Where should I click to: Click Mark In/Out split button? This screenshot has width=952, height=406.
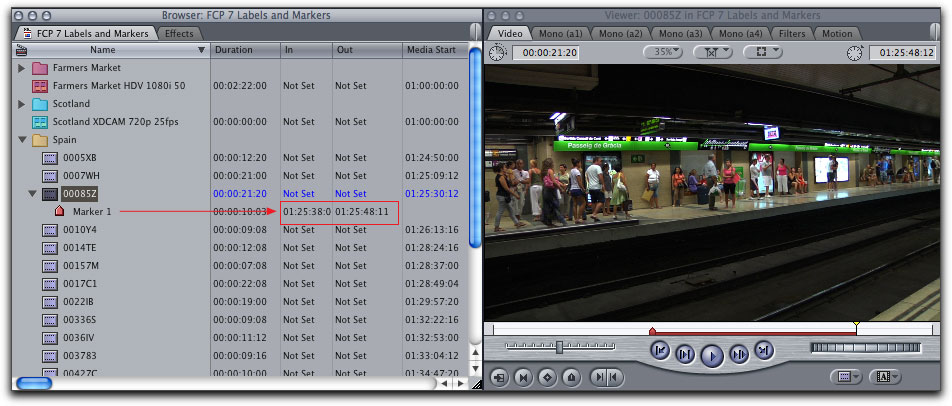coord(607,378)
